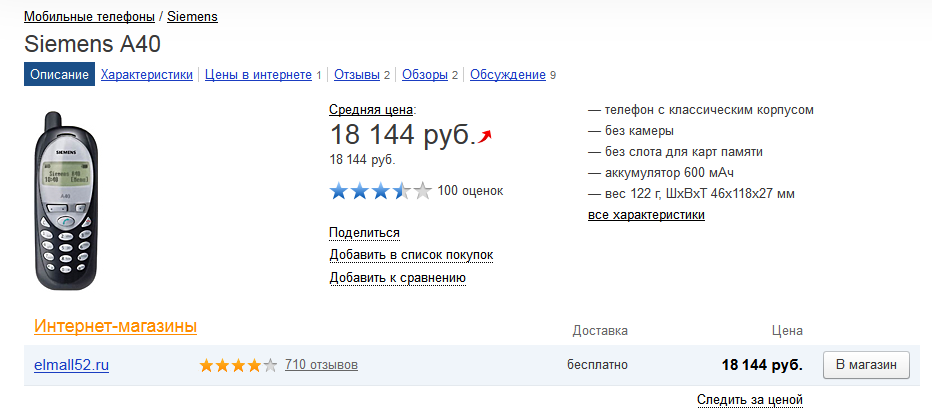
Task: Open the Средняя цена link
Action: [x=371, y=109]
